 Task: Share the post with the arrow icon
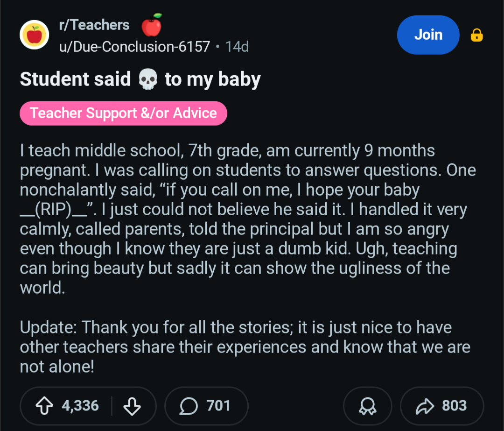tap(423, 406)
